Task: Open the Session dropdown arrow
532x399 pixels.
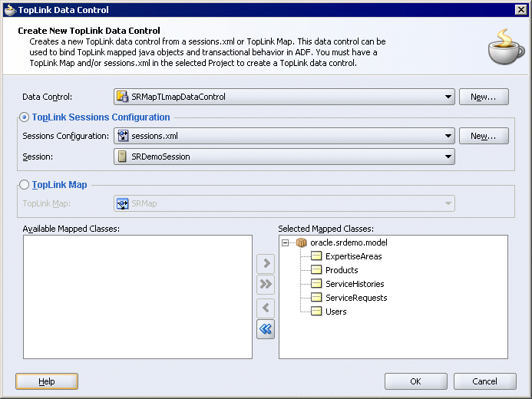Action: click(448, 157)
